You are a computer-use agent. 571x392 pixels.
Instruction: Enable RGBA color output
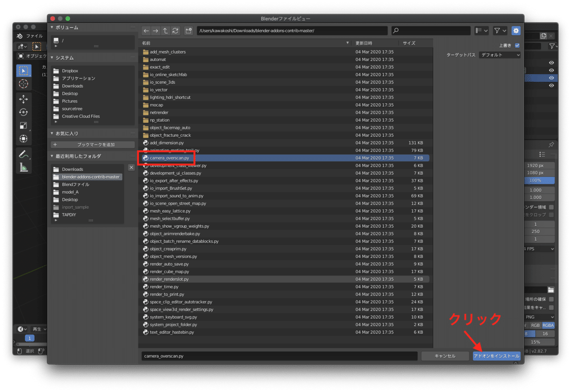coord(548,325)
